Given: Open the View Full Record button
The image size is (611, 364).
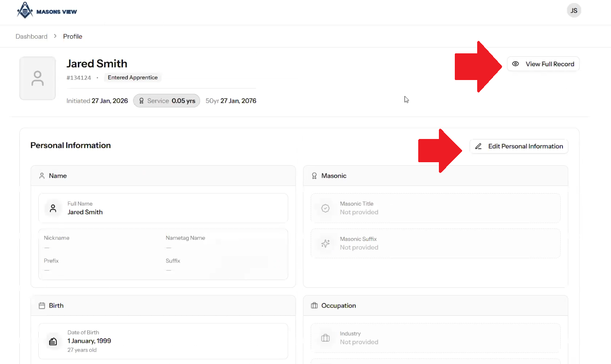Looking at the screenshot, I should pyautogui.click(x=543, y=64).
